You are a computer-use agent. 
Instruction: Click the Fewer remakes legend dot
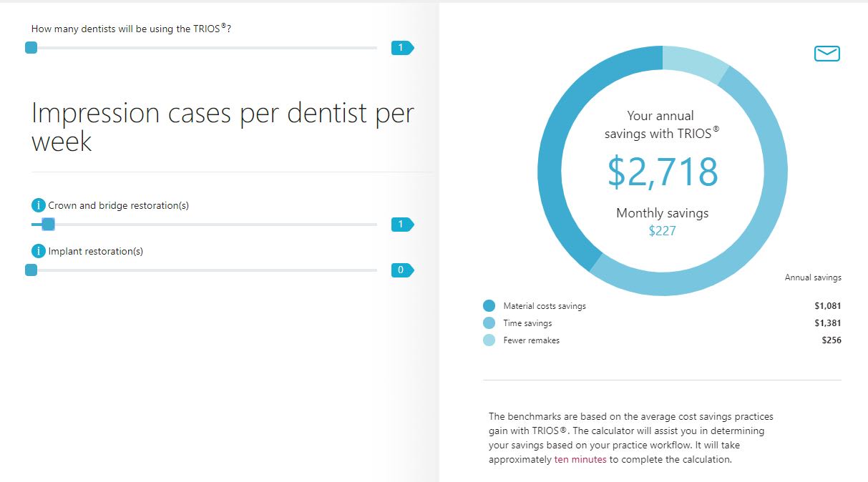[x=489, y=340]
